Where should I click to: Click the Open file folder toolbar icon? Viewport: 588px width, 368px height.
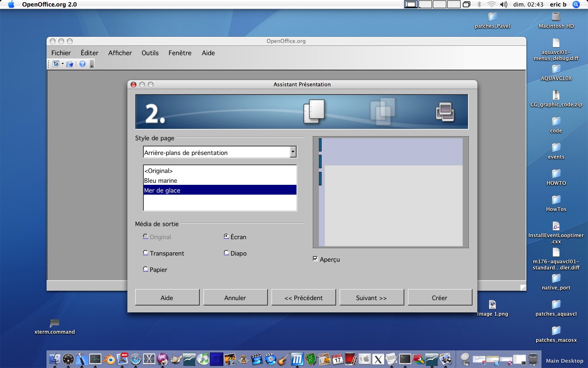tap(70, 64)
